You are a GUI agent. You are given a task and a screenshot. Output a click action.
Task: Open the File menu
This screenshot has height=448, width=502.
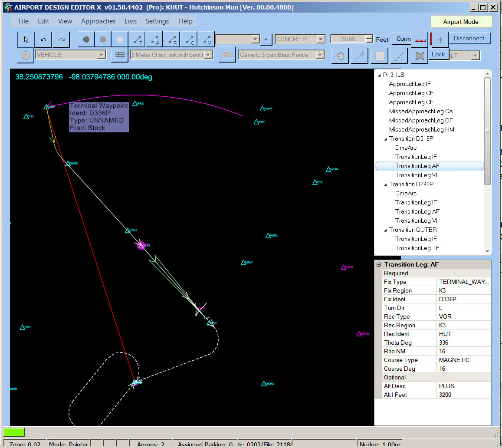pyautogui.click(x=23, y=21)
